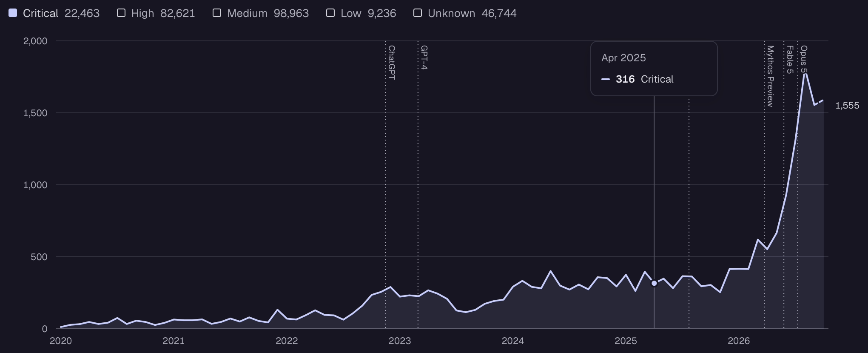Toggle the Critical severity legend checkbox
This screenshot has height=353, width=868.
[13, 13]
